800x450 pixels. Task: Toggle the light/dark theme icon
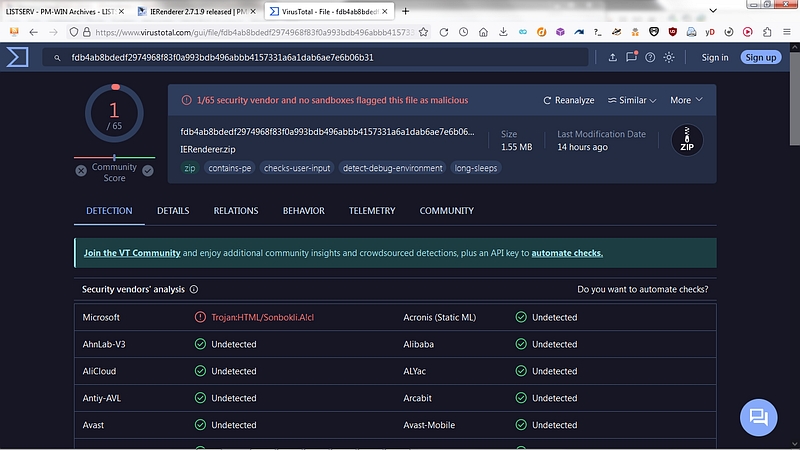tap(669, 57)
